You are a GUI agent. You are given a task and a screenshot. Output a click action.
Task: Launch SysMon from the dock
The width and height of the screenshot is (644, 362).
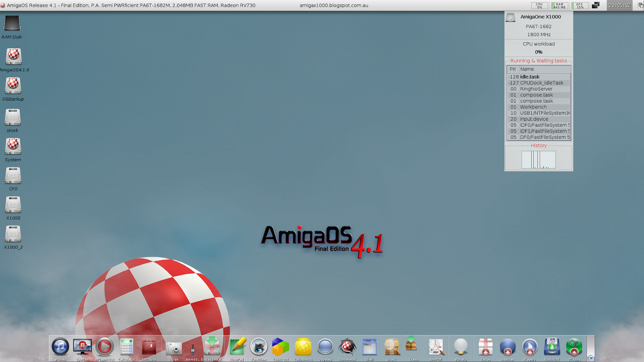pos(83,347)
